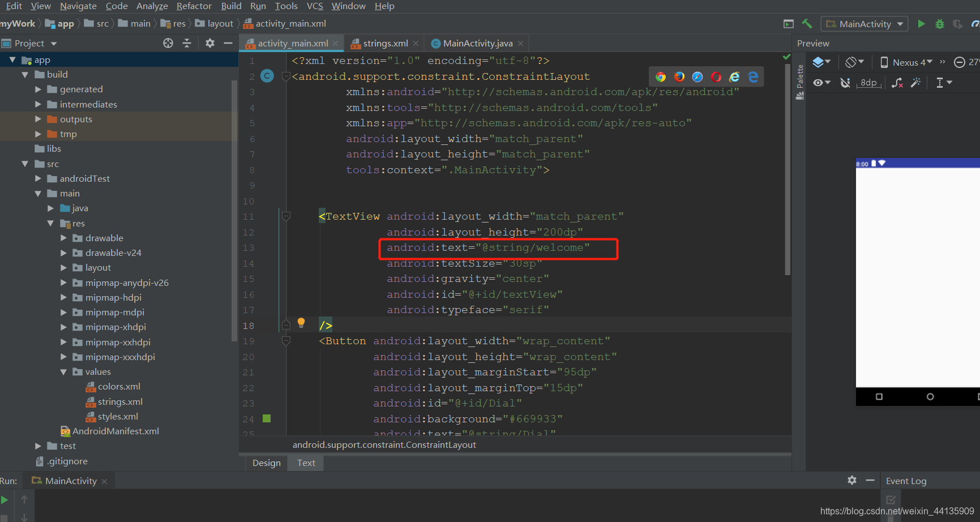
Task: Switch to the strings.xml editor tab
Action: tap(385, 43)
